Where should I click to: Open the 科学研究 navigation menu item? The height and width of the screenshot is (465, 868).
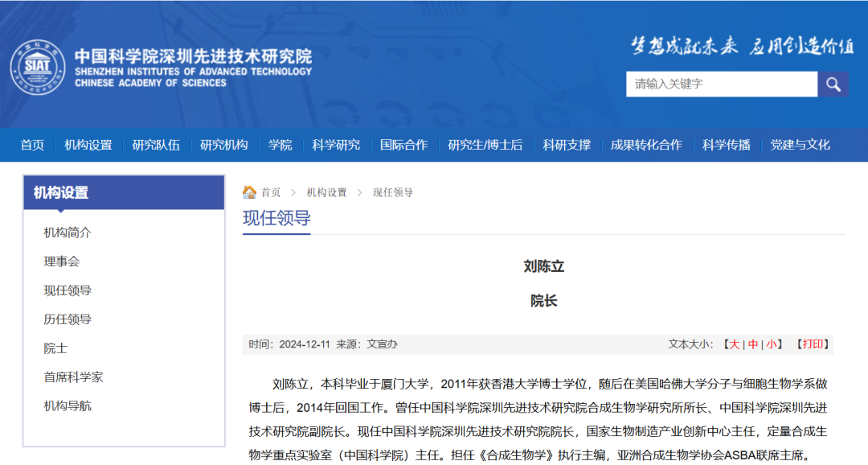coord(336,145)
